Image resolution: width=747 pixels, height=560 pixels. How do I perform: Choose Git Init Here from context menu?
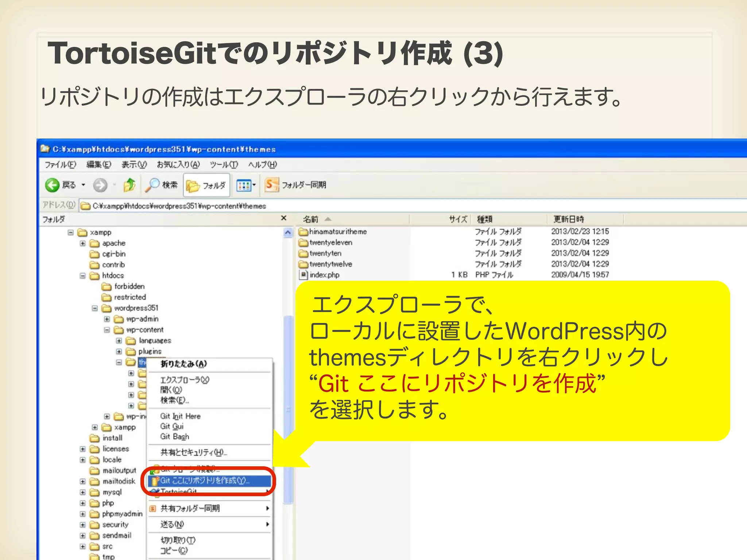coord(180,416)
